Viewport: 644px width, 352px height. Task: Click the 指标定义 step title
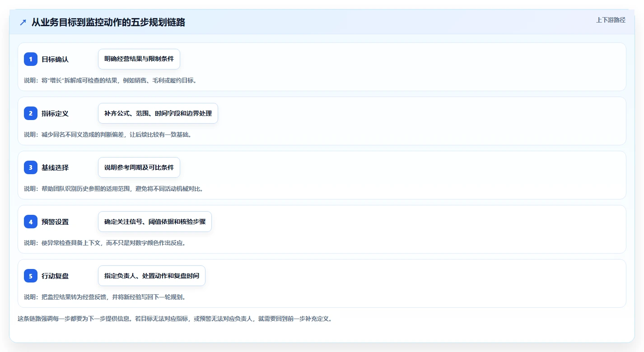[55, 113]
